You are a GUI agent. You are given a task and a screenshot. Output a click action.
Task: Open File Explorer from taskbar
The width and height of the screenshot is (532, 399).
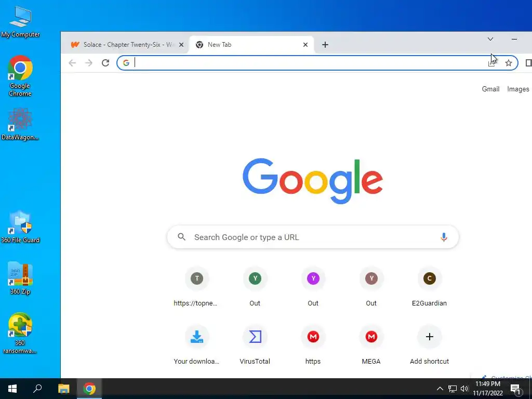63,389
